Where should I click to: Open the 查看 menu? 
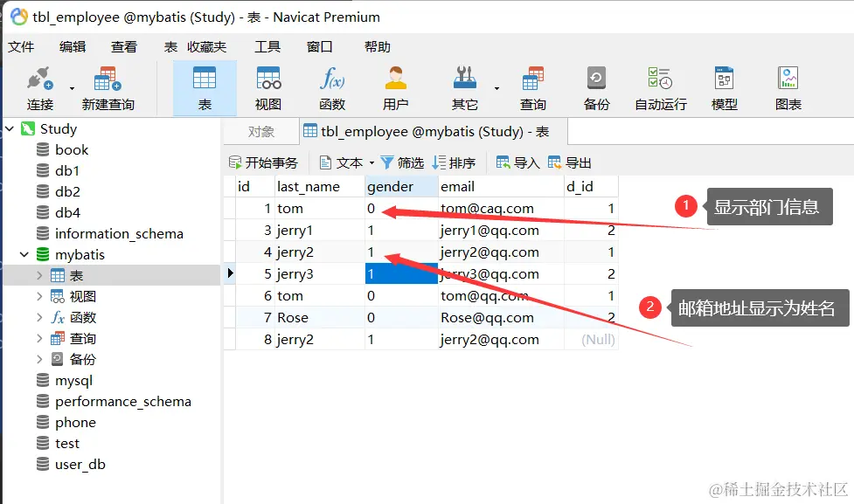[x=124, y=47]
